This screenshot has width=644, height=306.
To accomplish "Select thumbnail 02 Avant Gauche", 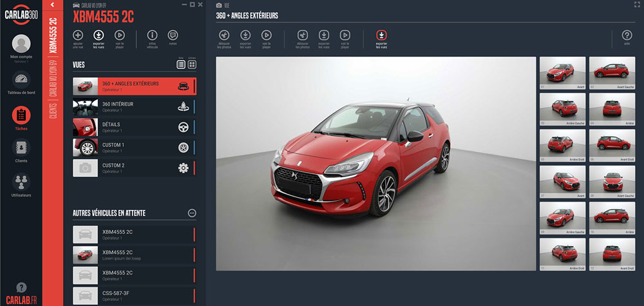I will click(x=612, y=72).
